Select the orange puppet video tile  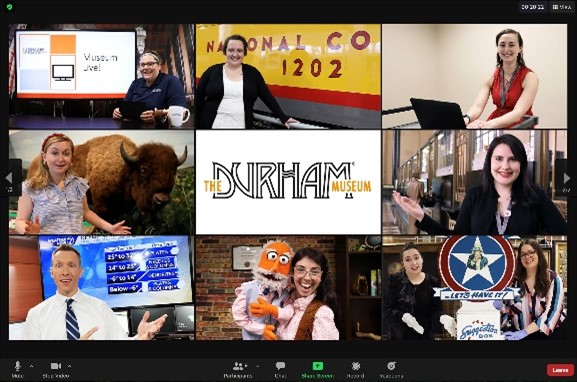pos(288,288)
